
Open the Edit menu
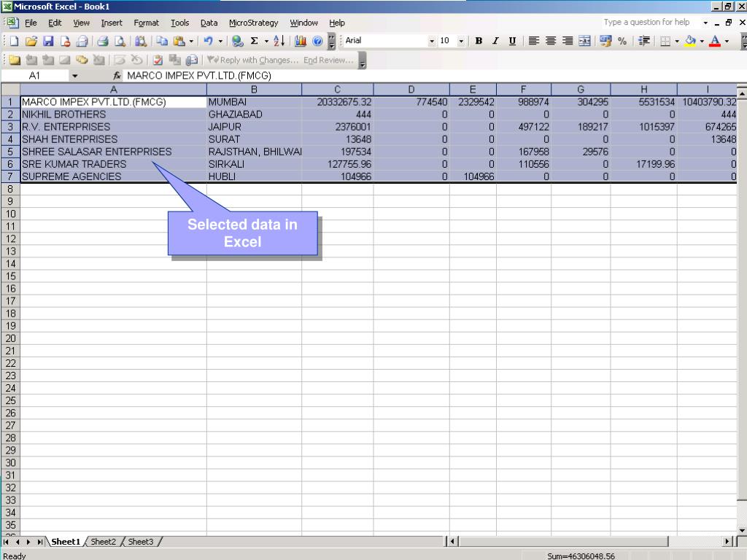[55, 23]
